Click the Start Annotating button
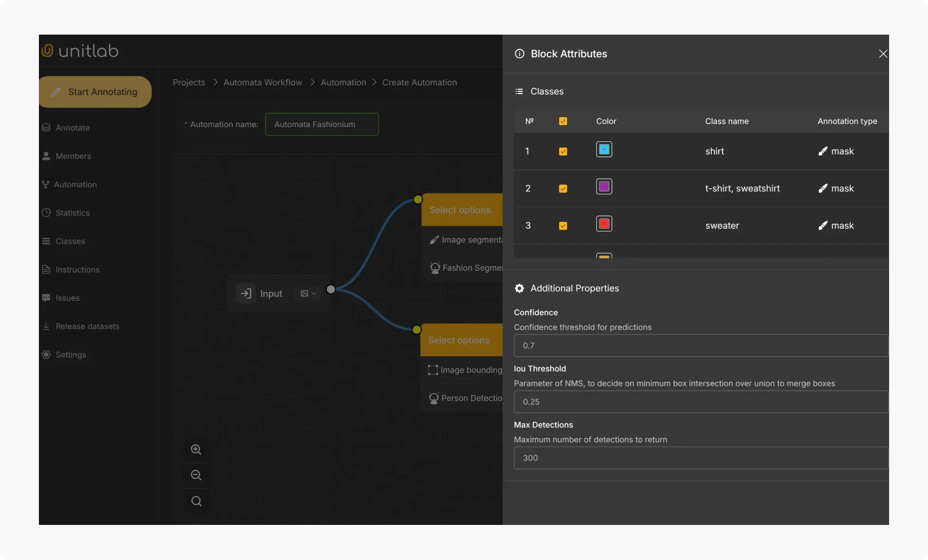Viewport: 928px width, 560px height. click(x=95, y=92)
